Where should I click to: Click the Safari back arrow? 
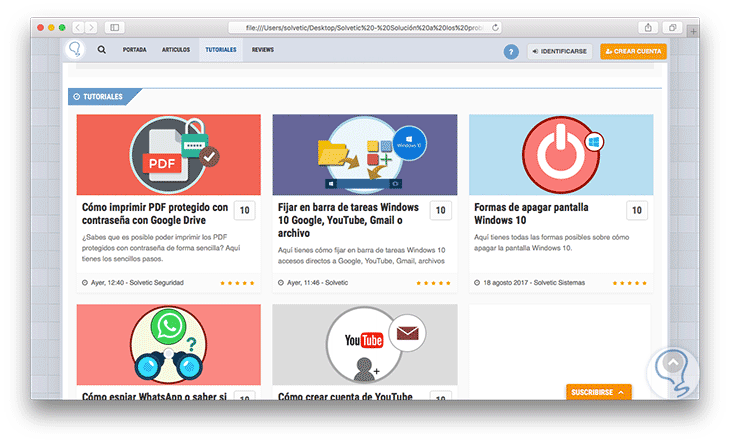pyautogui.click(x=78, y=27)
